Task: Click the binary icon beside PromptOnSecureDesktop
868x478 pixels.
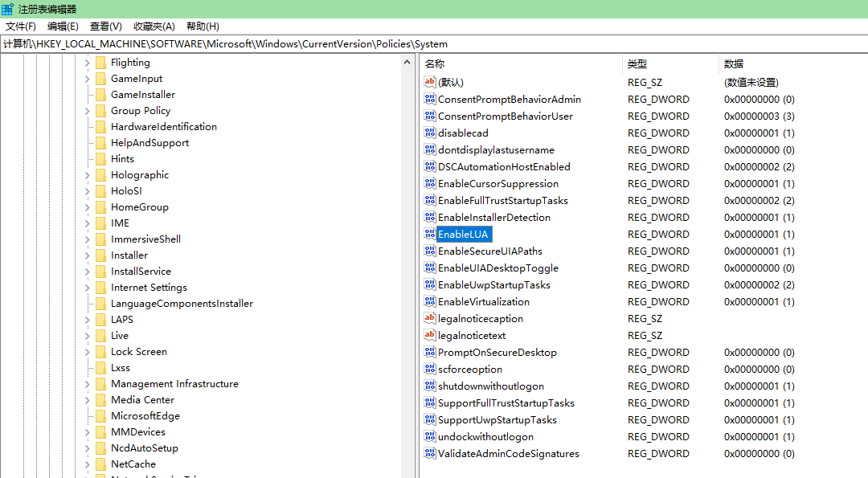Action: (429, 353)
